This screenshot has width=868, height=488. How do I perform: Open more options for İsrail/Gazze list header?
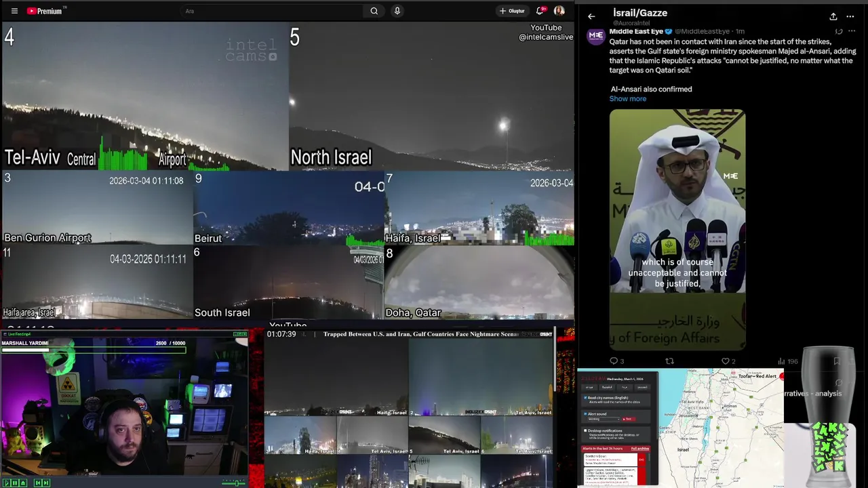coord(850,16)
